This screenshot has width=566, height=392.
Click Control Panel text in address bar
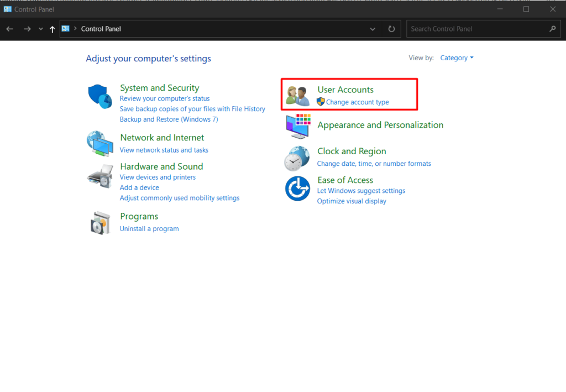click(101, 29)
